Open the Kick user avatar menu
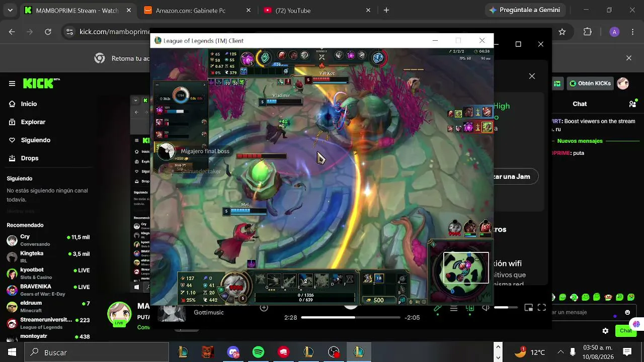The width and height of the screenshot is (644, 362). (x=623, y=83)
